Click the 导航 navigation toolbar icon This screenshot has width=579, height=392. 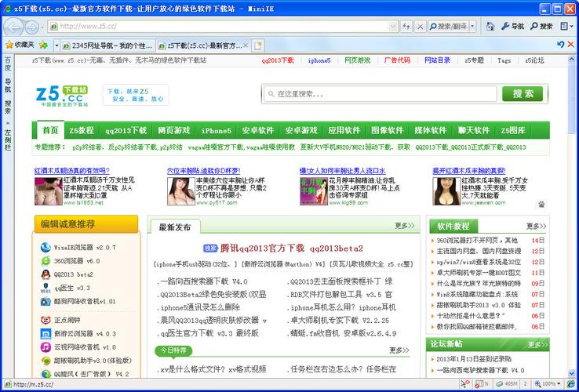point(513,26)
